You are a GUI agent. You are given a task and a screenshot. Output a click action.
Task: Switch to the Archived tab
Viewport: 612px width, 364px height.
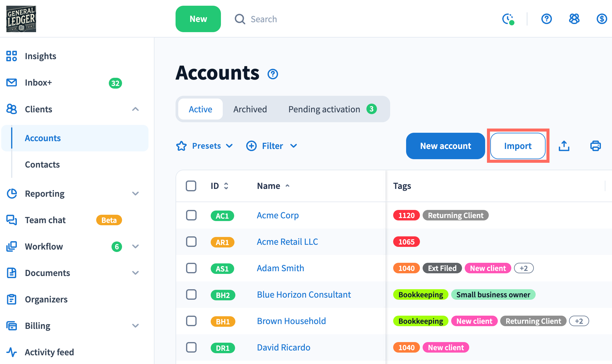pyautogui.click(x=250, y=109)
